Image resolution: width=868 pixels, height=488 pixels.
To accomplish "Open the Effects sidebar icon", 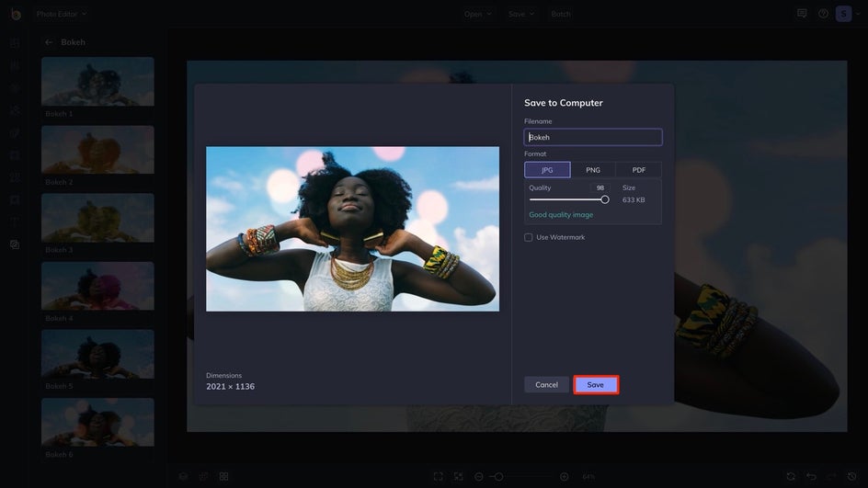I will point(15,110).
